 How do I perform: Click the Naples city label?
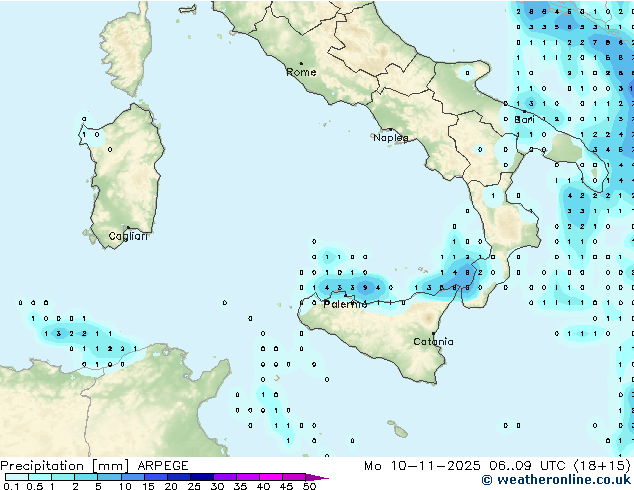pos(391,138)
